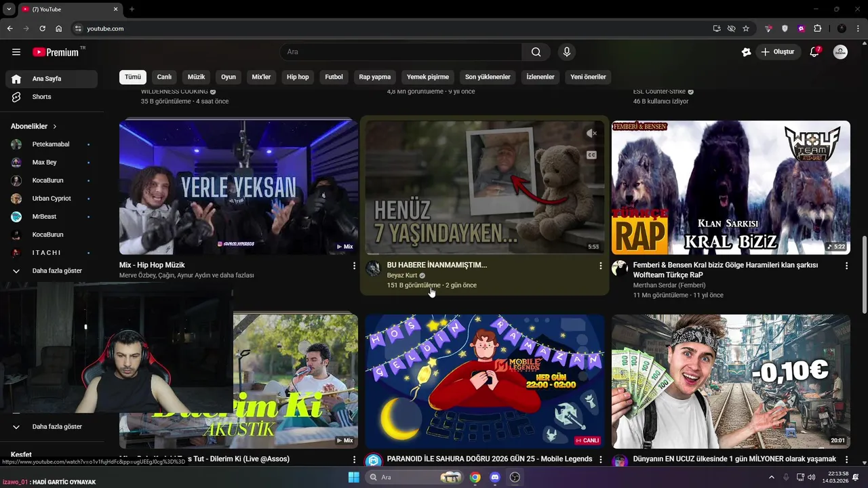868x488 pixels.
Task: Unmute the hovered video preview
Action: (591, 134)
